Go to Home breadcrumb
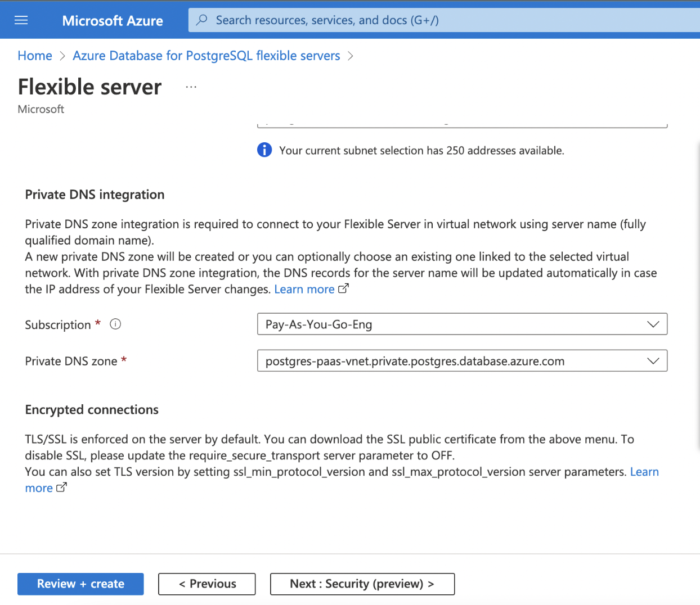The width and height of the screenshot is (700, 605). (x=35, y=56)
